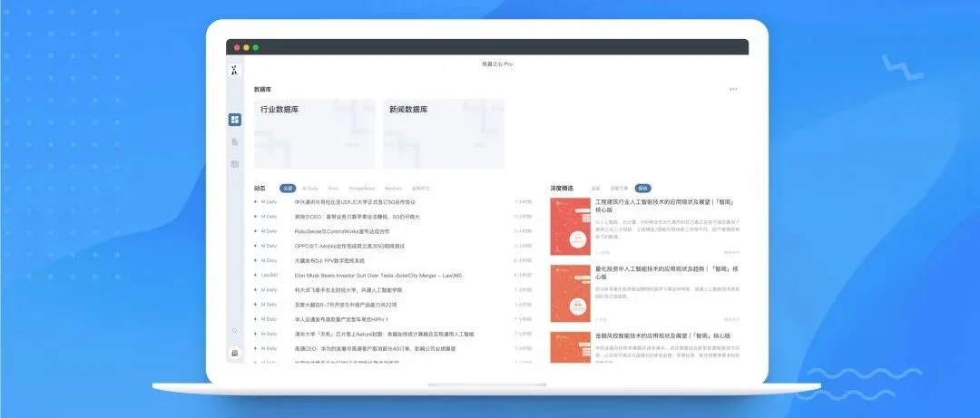Click the 工程建筑行业 report cover thumbnail
The width and height of the screenshot is (980, 418).
(570, 227)
